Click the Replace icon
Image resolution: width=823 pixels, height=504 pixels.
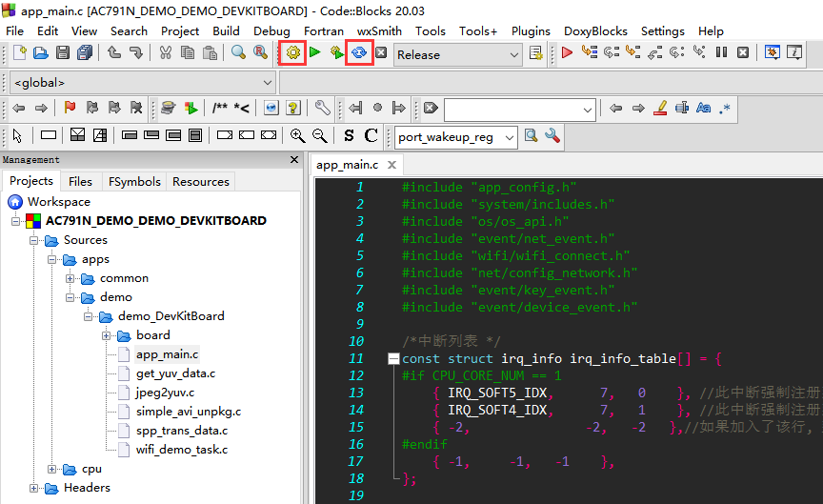coord(260,52)
